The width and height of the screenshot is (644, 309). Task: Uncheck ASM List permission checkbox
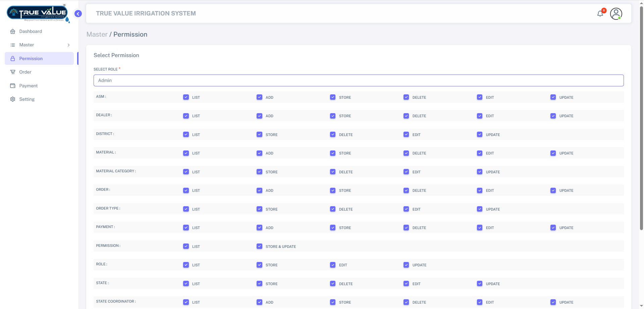coord(186,97)
